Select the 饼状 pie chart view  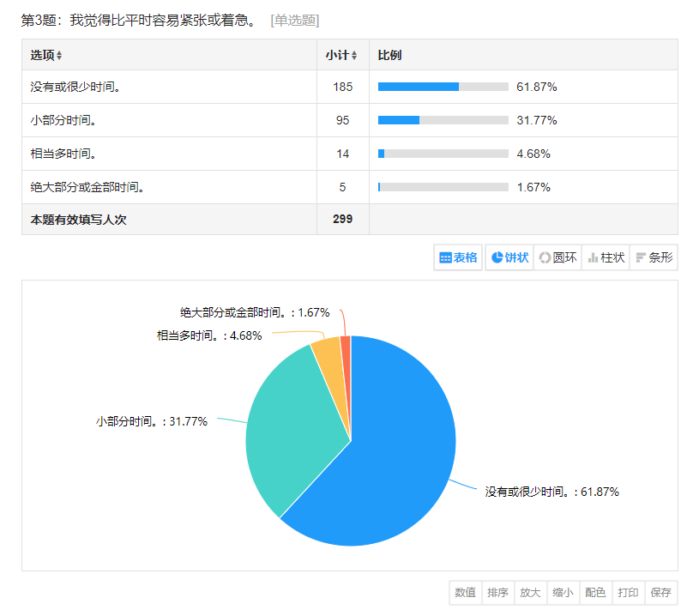[509, 257]
